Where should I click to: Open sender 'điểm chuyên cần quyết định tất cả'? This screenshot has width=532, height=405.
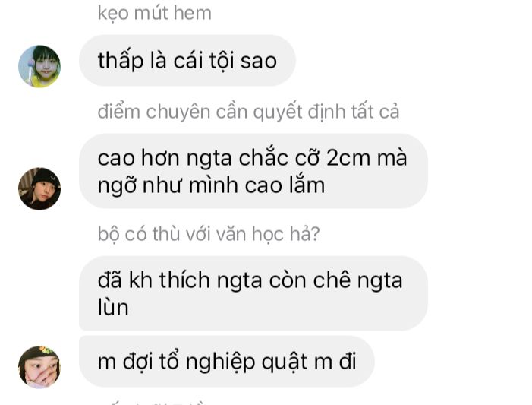(x=248, y=112)
